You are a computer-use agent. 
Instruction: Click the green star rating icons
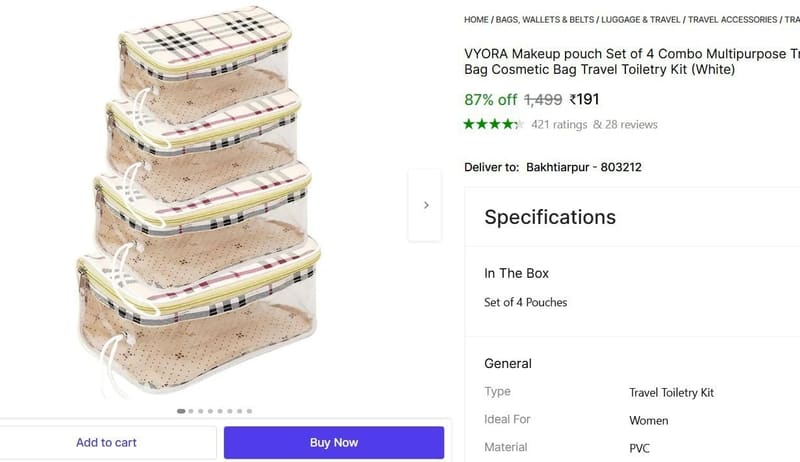[x=493, y=124]
